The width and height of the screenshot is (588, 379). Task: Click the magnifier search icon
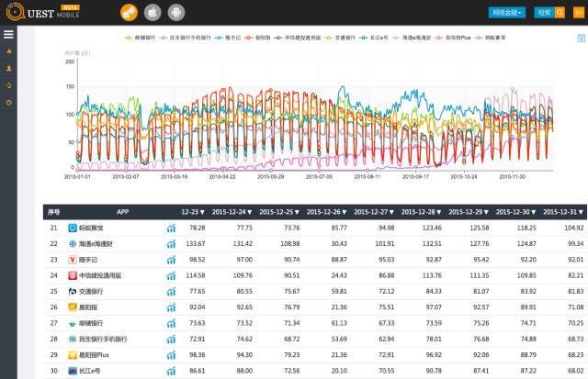point(560,12)
